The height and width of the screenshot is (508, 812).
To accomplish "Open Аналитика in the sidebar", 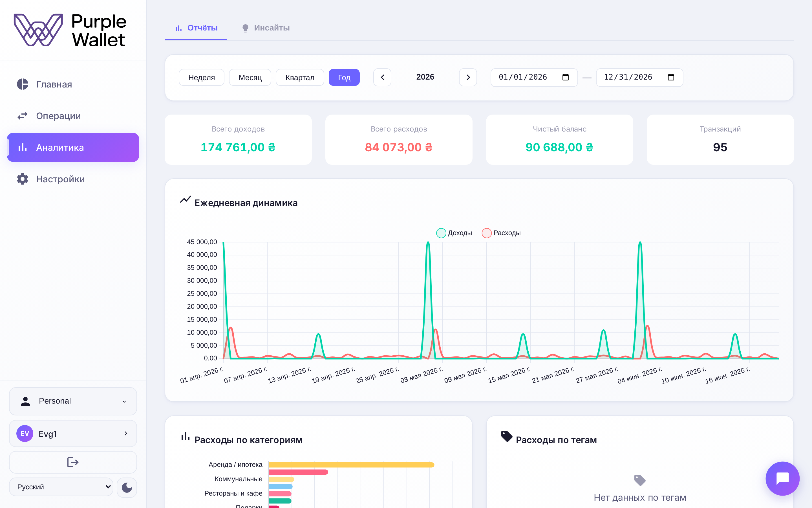I will point(73,148).
